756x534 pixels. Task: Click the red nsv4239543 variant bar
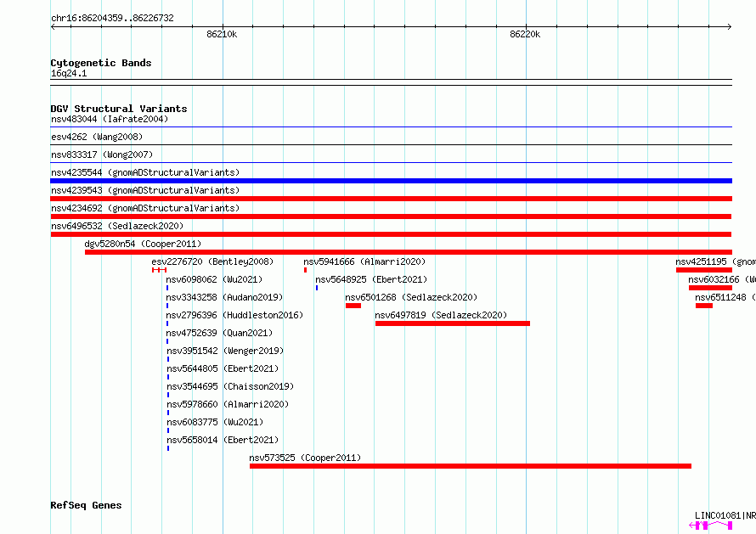tap(391, 199)
